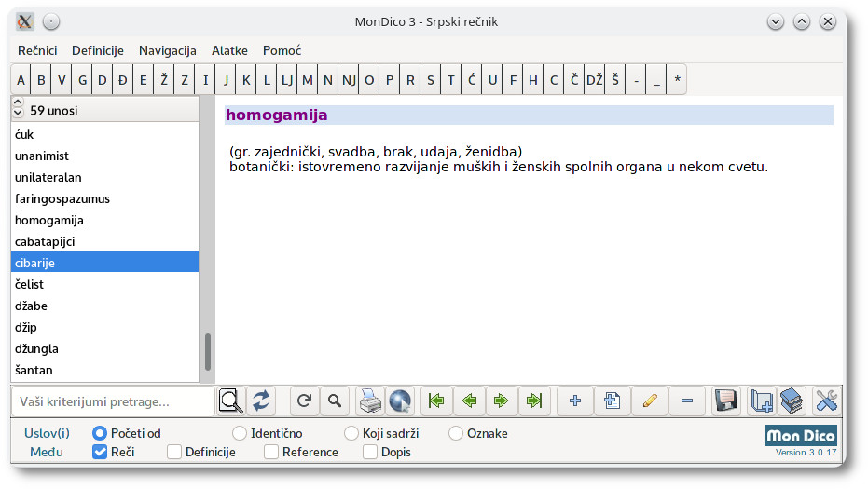This screenshot has width=868, height=489.
Task: Click the hyphen button in alphabet bar
Action: coord(636,80)
